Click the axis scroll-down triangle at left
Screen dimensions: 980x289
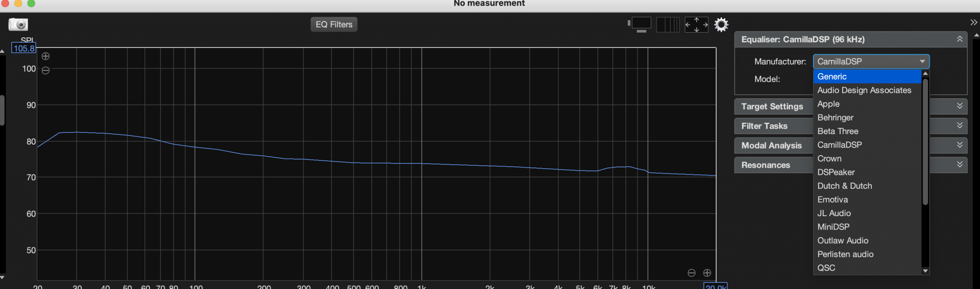[x=2, y=277]
